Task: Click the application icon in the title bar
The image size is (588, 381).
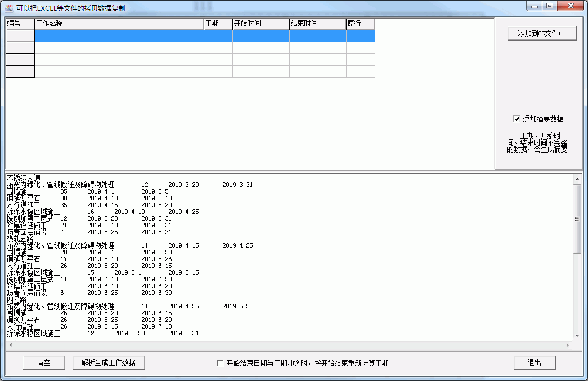Action: click(x=9, y=8)
